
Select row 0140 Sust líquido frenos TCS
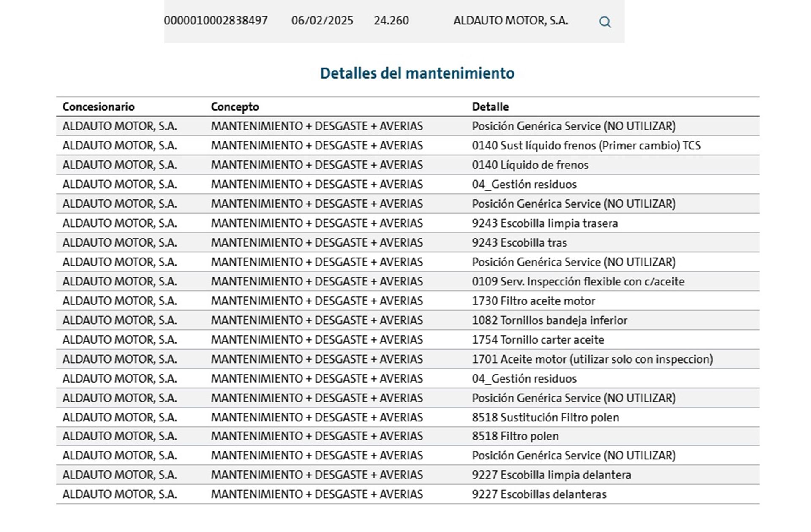point(408,146)
